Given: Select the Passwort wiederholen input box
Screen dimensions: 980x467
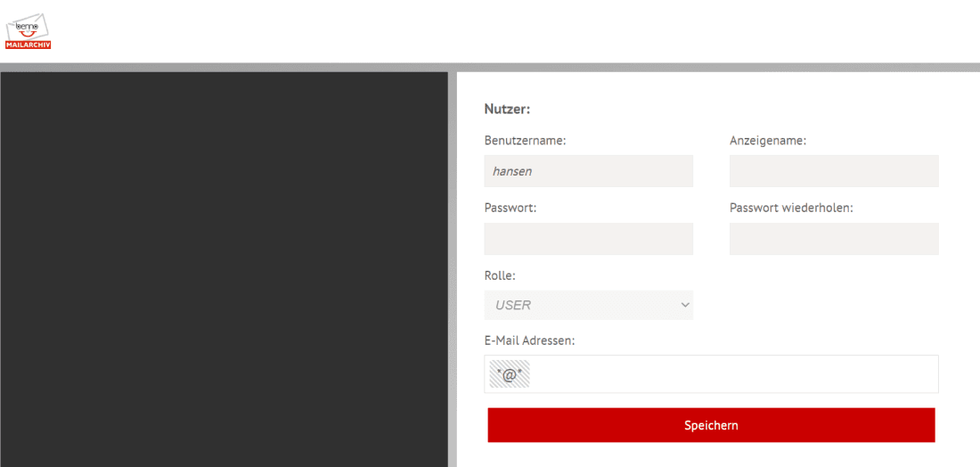Looking at the screenshot, I should point(833,239).
